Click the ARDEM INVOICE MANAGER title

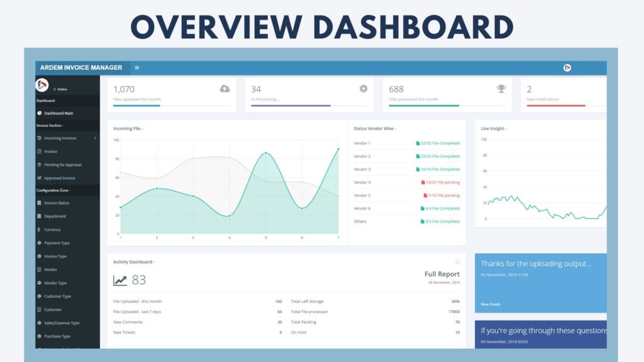click(81, 68)
